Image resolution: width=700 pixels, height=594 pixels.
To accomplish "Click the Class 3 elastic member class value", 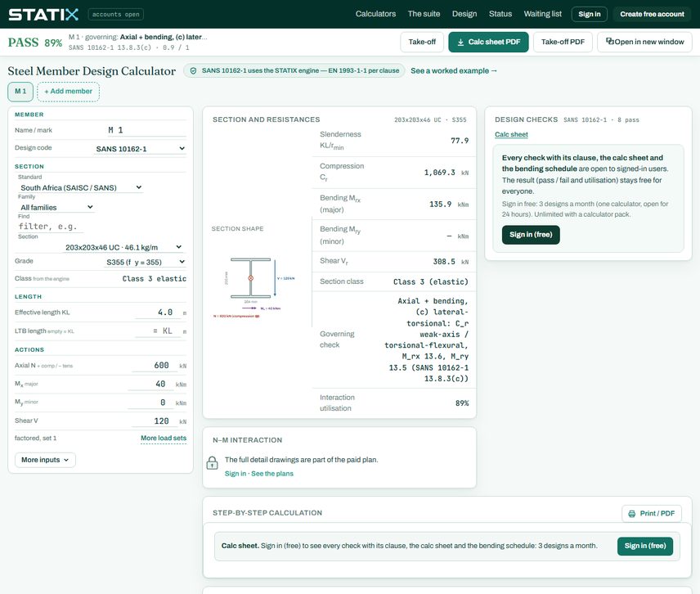I will [154, 279].
